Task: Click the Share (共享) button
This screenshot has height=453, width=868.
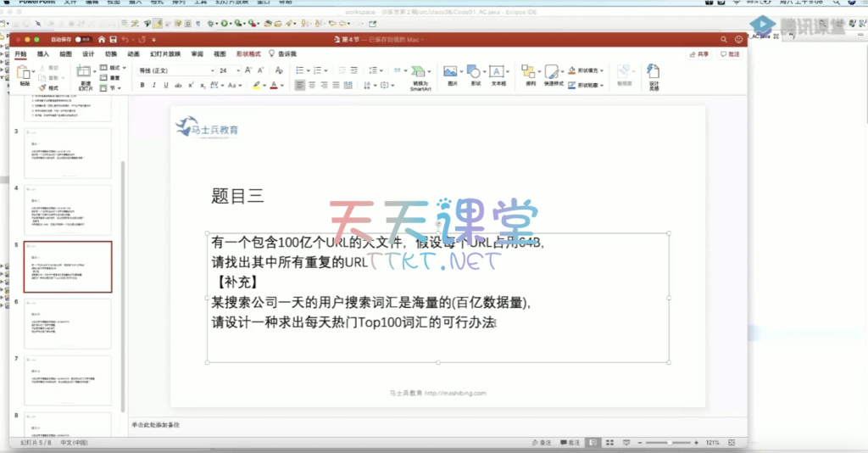Action: click(x=699, y=53)
